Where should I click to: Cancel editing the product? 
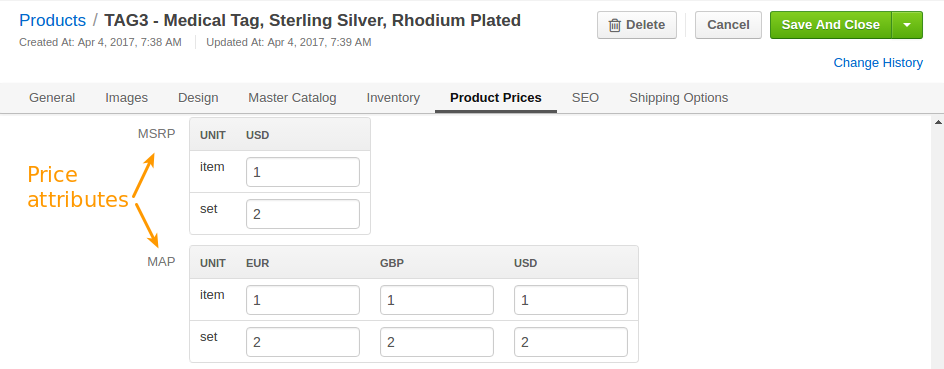(728, 25)
